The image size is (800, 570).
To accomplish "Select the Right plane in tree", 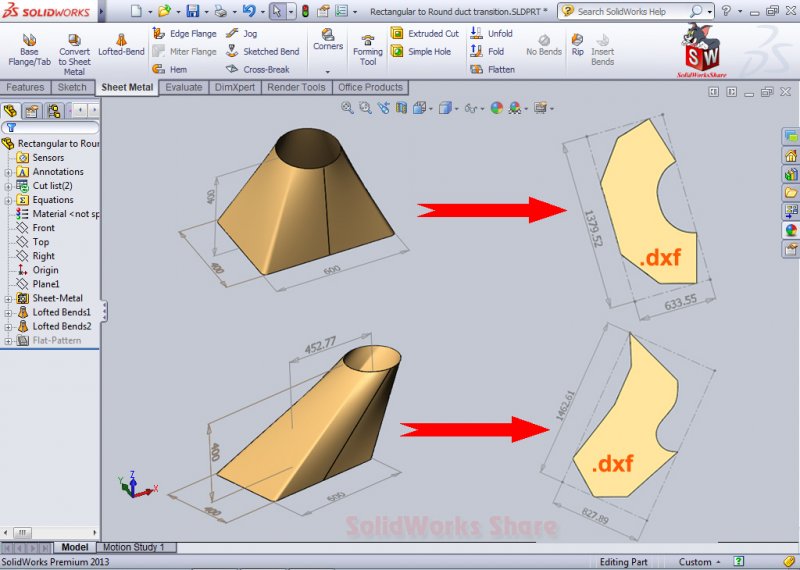I will tap(36, 256).
